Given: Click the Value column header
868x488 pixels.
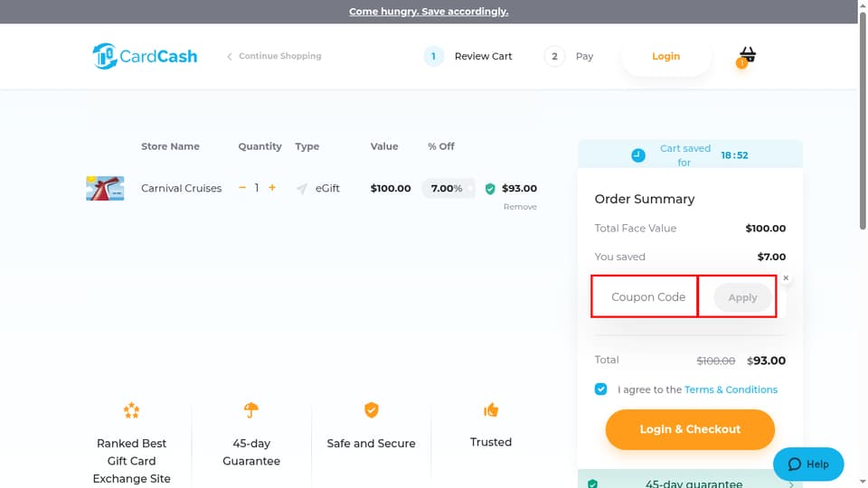Looking at the screenshot, I should 384,146.
